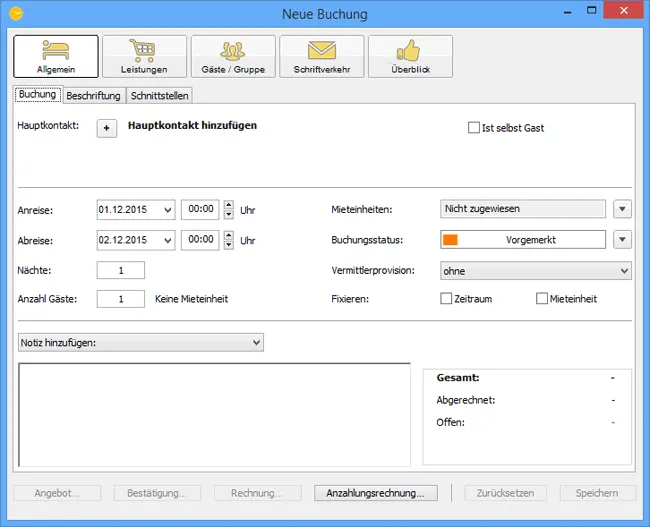Open the Allgemein bed icon section
This screenshot has height=527, width=650.
pyautogui.click(x=56, y=56)
